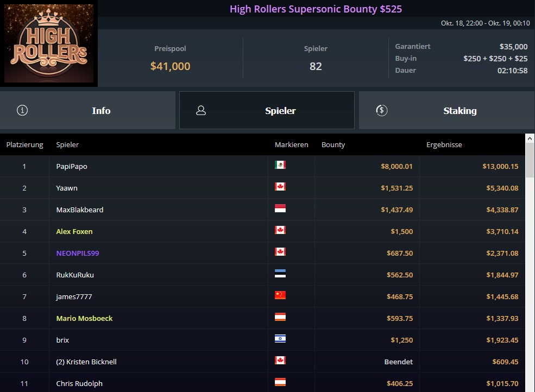The height and width of the screenshot is (392, 535).
Task: Click the player silhouette icon
Action: tap(201, 110)
